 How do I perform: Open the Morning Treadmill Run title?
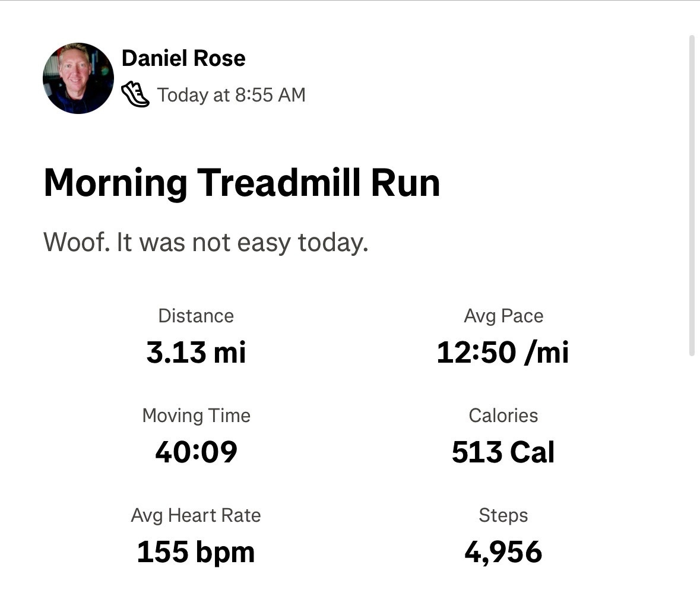click(242, 182)
